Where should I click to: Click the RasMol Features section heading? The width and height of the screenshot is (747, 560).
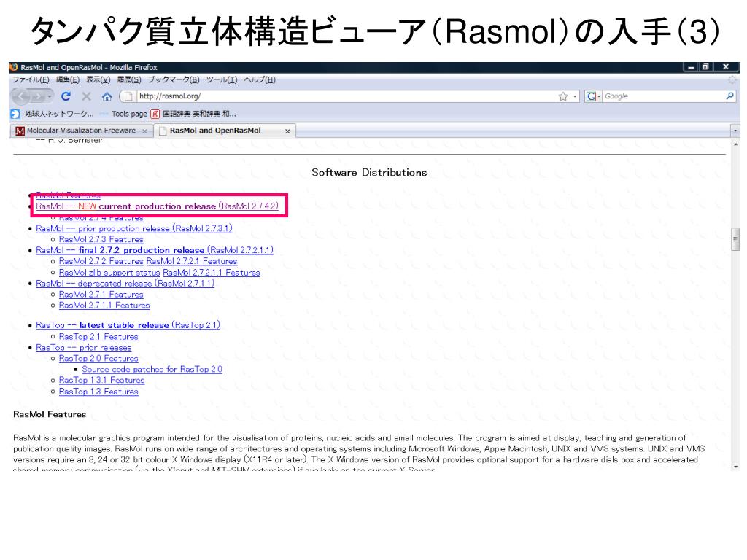pyautogui.click(x=50, y=414)
